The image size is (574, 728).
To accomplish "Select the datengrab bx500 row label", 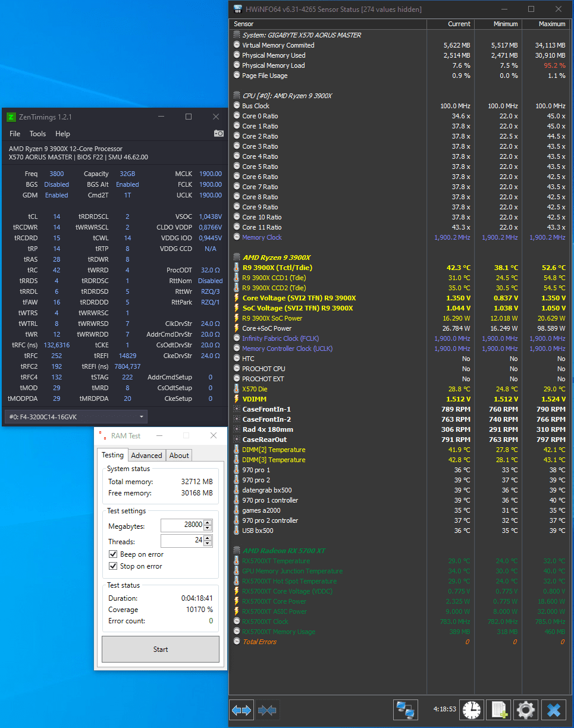I will pyautogui.click(x=266, y=490).
